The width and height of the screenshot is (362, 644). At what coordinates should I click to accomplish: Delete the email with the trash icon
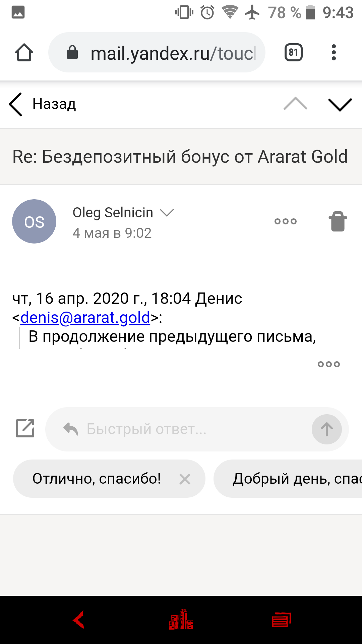[338, 221]
